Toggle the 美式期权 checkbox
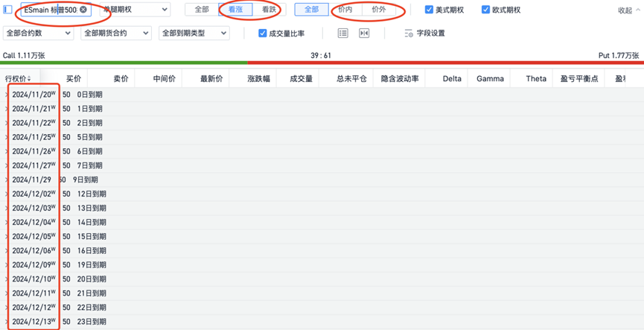Viewport: 644px width, 330px height. coord(429,10)
